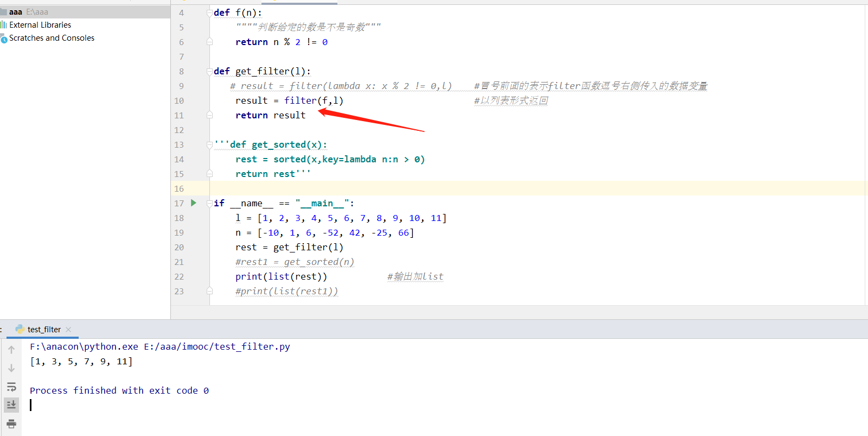The image size is (868, 436).
Task: Click fold end marker at line 11
Action: (x=209, y=115)
